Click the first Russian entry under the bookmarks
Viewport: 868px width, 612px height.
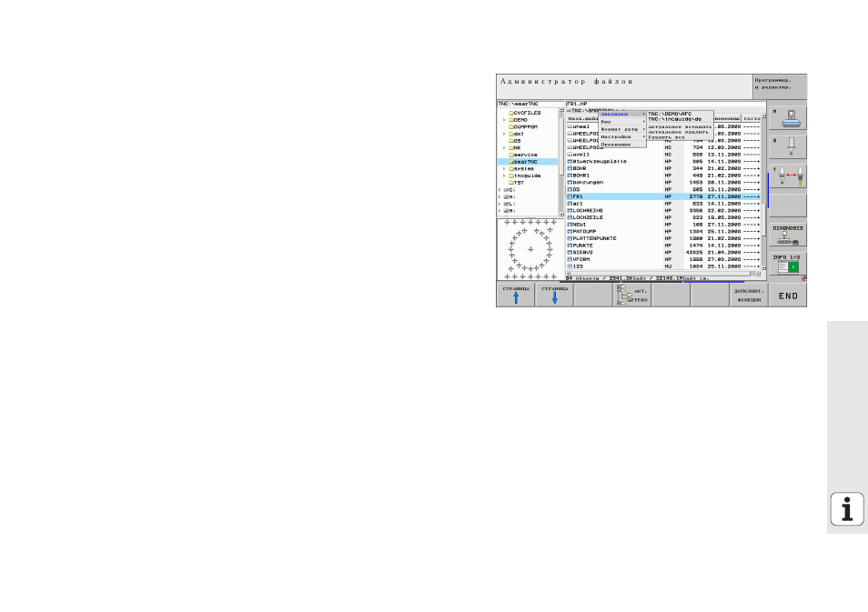(680, 126)
